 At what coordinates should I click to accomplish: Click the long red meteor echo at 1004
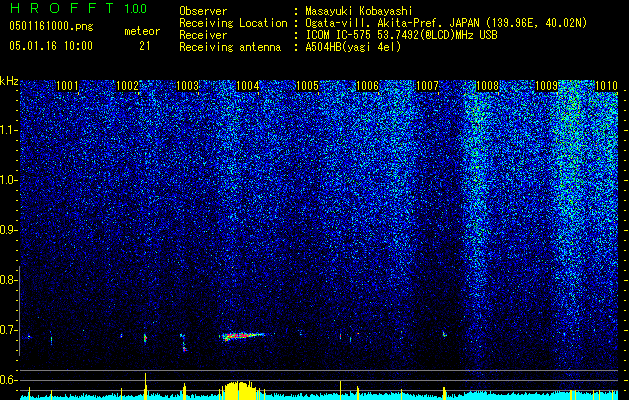[243, 336]
